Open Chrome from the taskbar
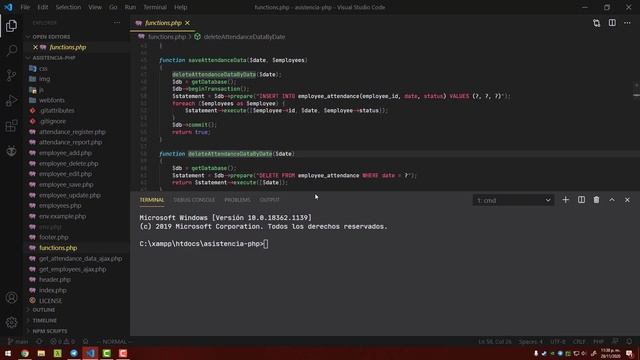This screenshot has width=640, height=360. point(25,353)
